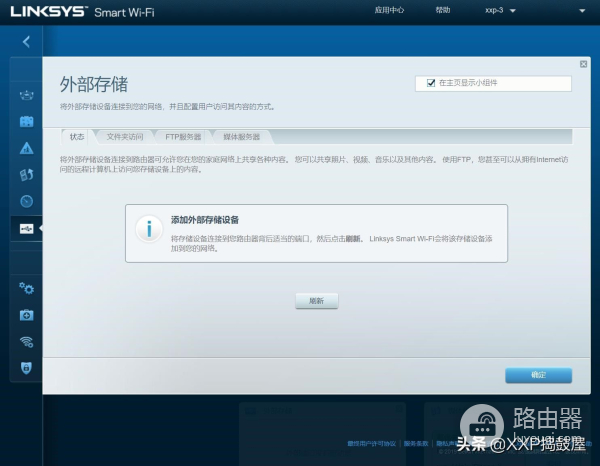Click the blue info icon in the notice box

coord(149,228)
